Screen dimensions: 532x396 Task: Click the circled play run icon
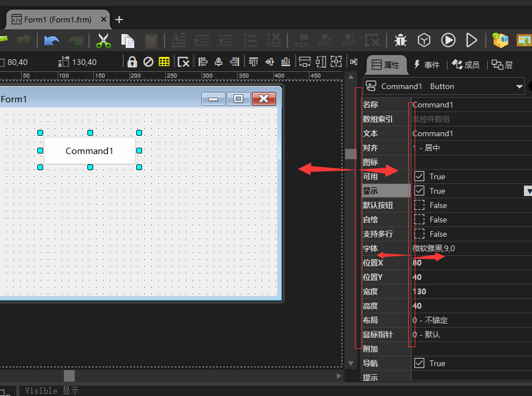448,40
